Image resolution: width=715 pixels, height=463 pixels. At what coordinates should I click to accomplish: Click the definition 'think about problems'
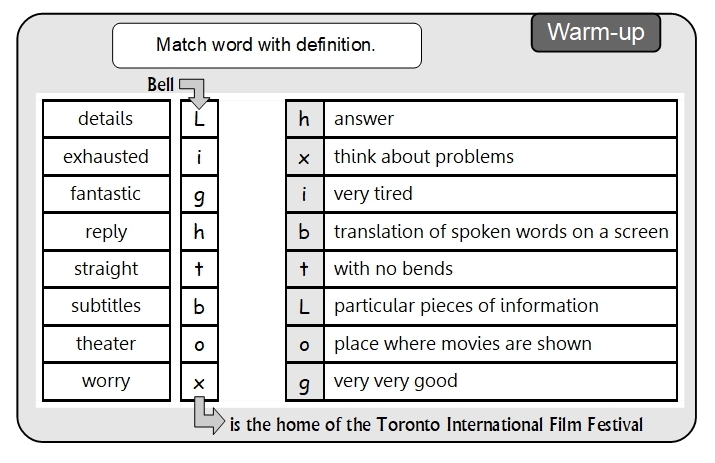(x=500, y=157)
